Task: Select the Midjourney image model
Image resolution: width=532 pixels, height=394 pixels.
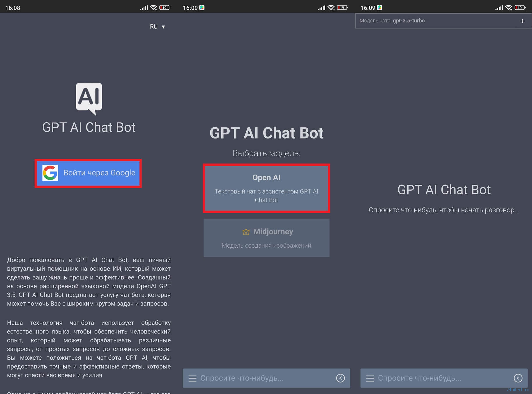Action: click(266, 238)
